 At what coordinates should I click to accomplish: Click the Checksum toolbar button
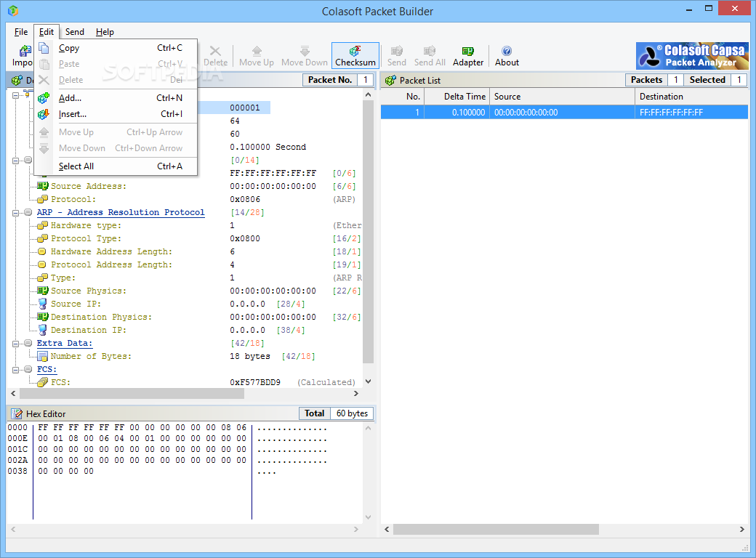click(x=355, y=56)
